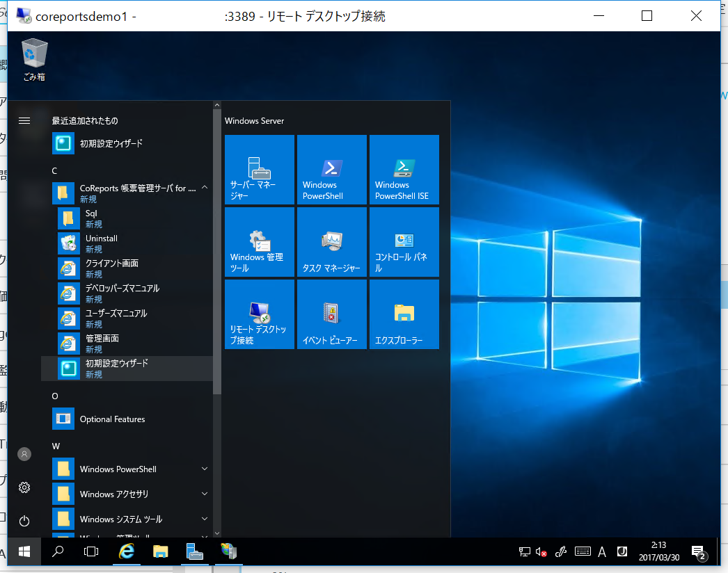This screenshot has height=573, width=728.
Task: Open エクスプローラー tile
Action: (404, 314)
